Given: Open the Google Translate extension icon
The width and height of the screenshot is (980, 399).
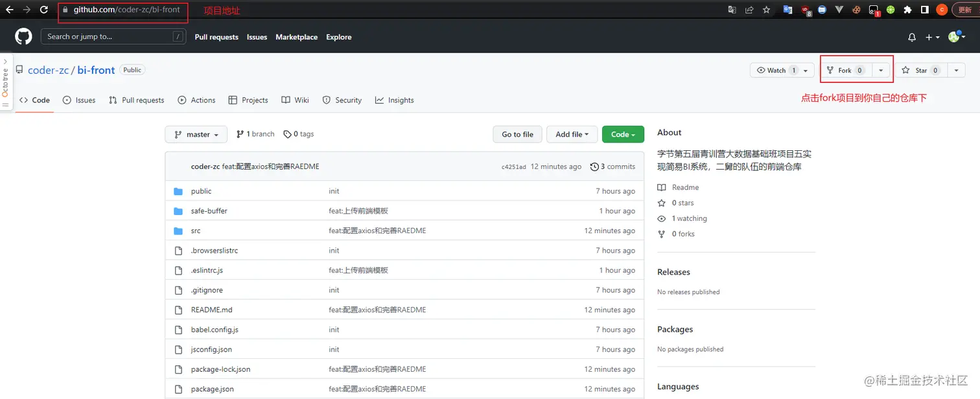Looking at the screenshot, I should [788, 10].
